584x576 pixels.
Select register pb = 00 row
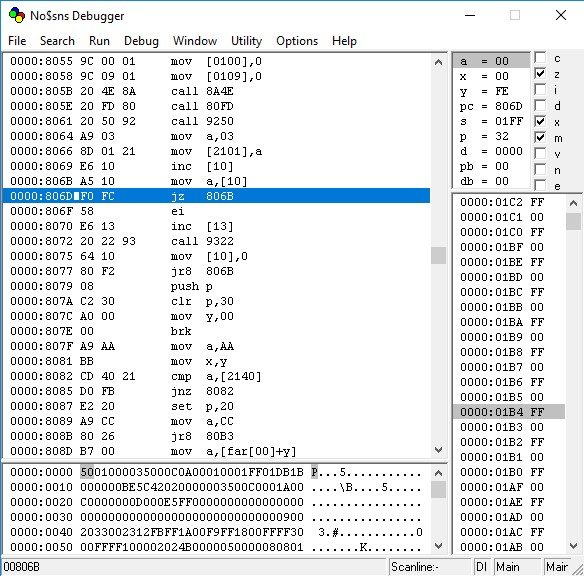(491, 166)
